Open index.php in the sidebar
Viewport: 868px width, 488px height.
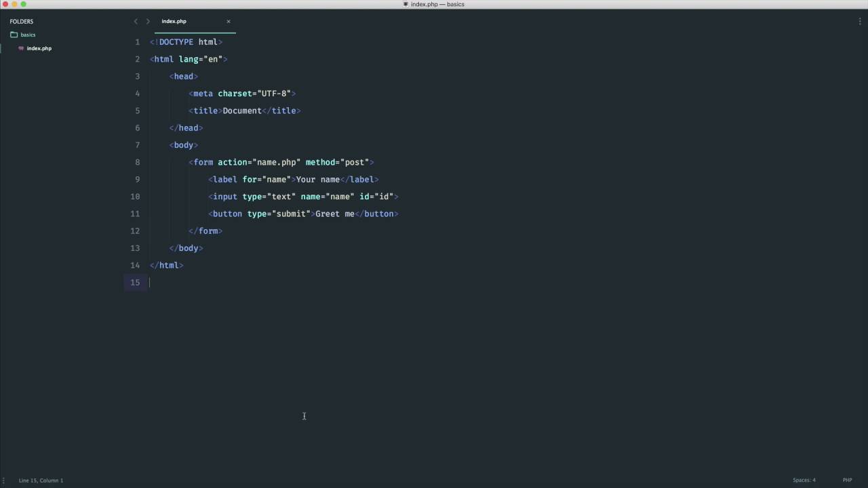(39, 48)
